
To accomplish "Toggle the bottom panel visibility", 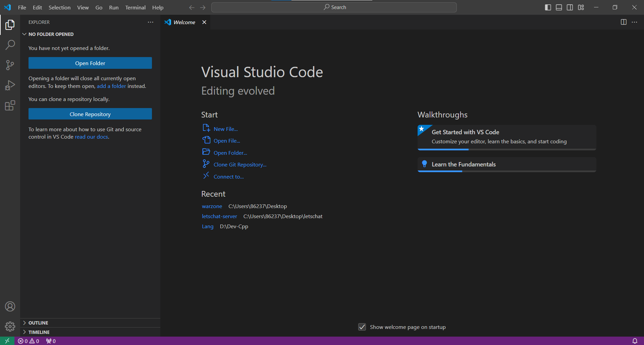I will (x=559, y=7).
